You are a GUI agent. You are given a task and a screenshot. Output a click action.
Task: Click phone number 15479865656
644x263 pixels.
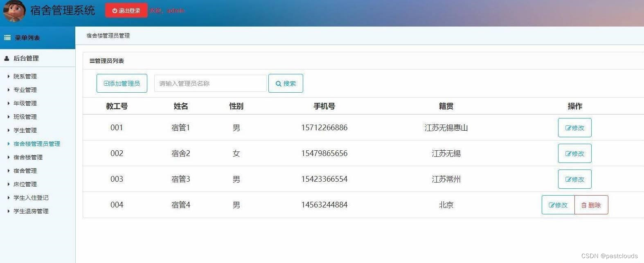coord(324,154)
